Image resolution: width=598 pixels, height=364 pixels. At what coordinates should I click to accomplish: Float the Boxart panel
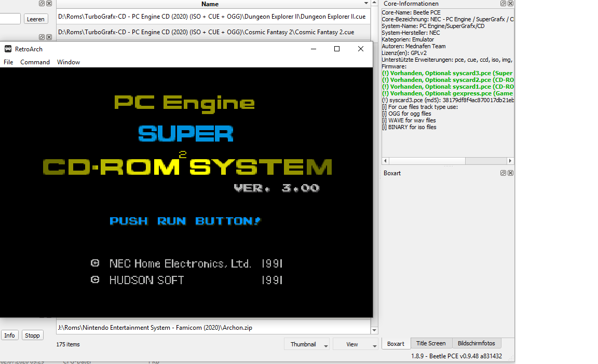click(x=503, y=173)
